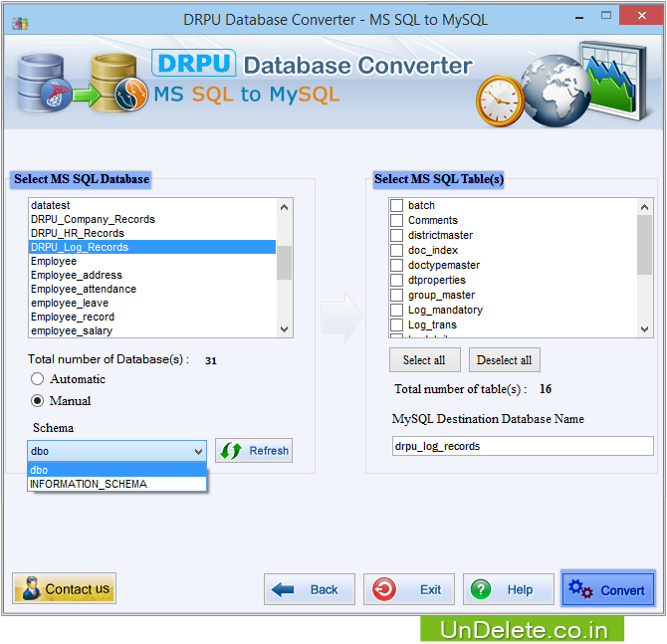The image size is (667, 644).
Task: Tick the batch table checkbox
Action: 396,205
